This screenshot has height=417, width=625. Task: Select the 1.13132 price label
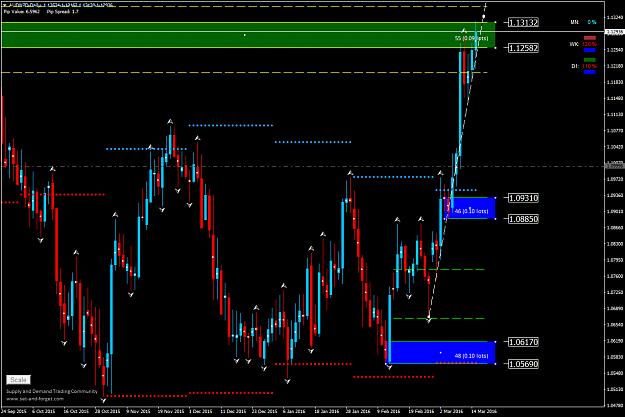[x=523, y=22]
